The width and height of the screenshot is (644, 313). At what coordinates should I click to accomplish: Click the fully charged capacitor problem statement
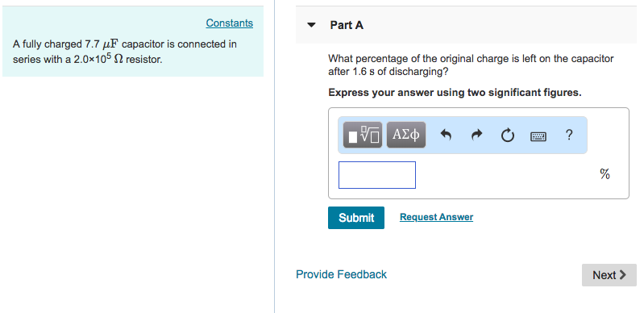click(x=125, y=52)
